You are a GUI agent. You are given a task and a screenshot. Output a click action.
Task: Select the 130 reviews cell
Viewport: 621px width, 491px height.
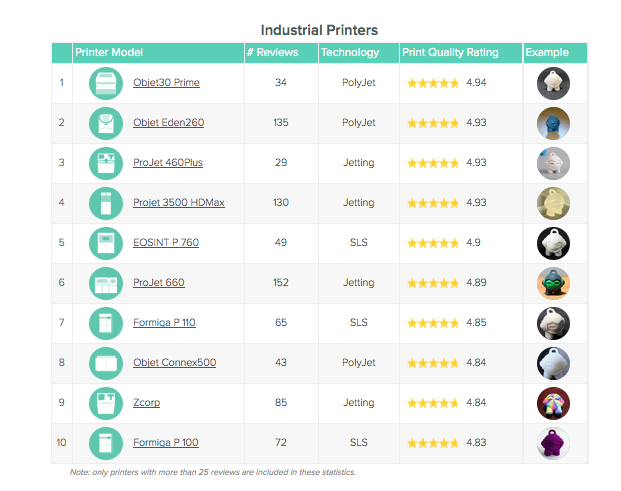point(281,202)
